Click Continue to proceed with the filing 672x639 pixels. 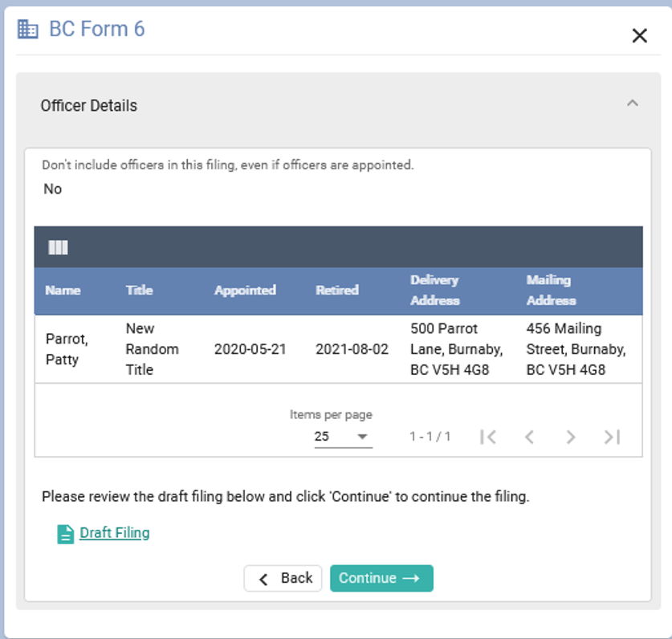(381, 578)
